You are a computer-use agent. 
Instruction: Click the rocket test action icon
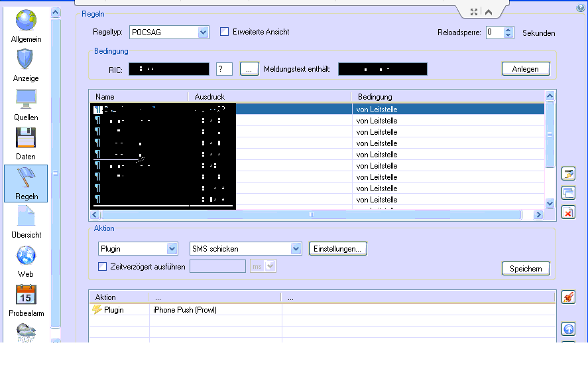(x=569, y=297)
